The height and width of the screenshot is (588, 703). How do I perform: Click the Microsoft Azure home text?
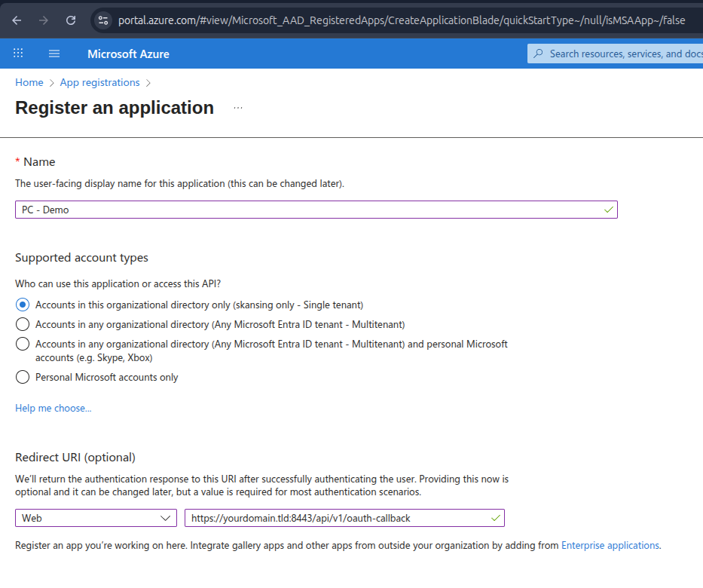(x=128, y=54)
